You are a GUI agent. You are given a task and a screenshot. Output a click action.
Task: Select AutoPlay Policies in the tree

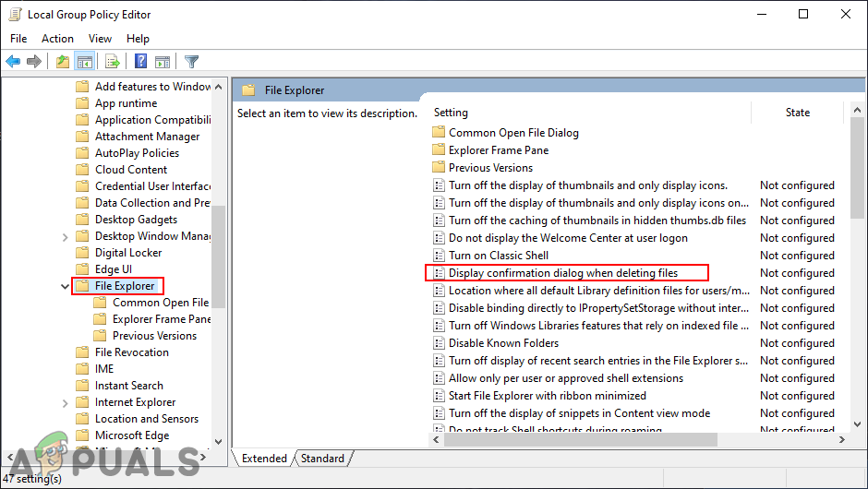(138, 153)
